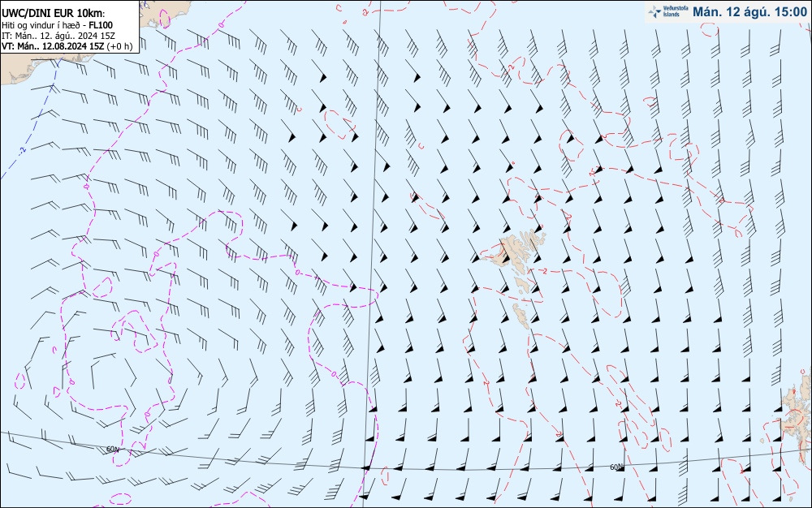Click the left '60N' latitude label
Image resolution: width=812 pixels, height=508 pixels.
click(112, 449)
